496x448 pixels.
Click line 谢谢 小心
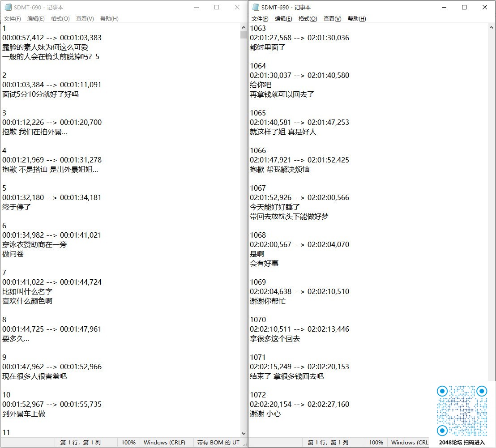[x=265, y=414]
